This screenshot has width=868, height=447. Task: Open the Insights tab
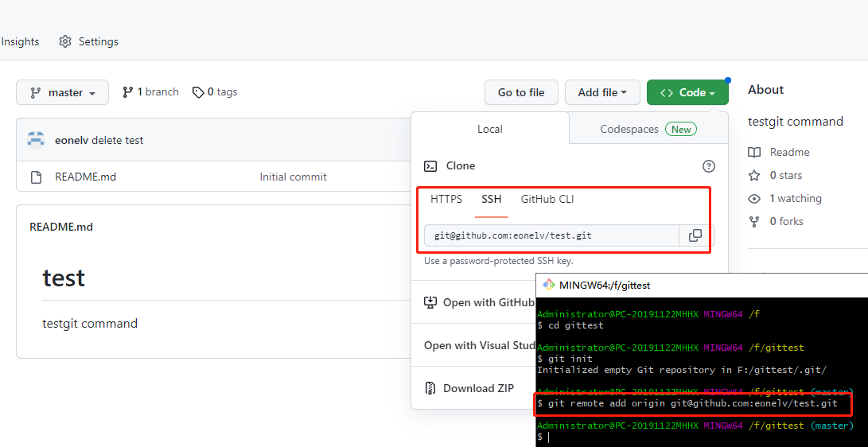coord(20,41)
